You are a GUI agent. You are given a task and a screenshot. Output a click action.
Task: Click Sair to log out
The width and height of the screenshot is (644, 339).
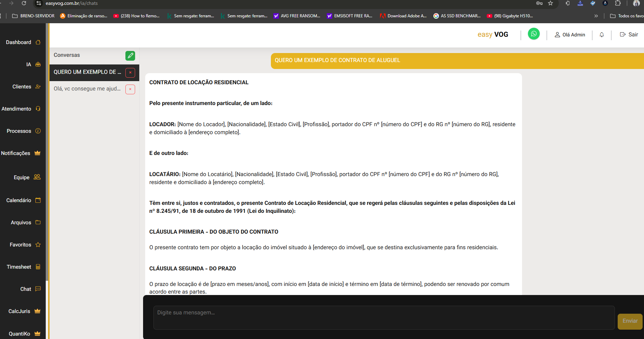pyautogui.click(x=629, y=35)
